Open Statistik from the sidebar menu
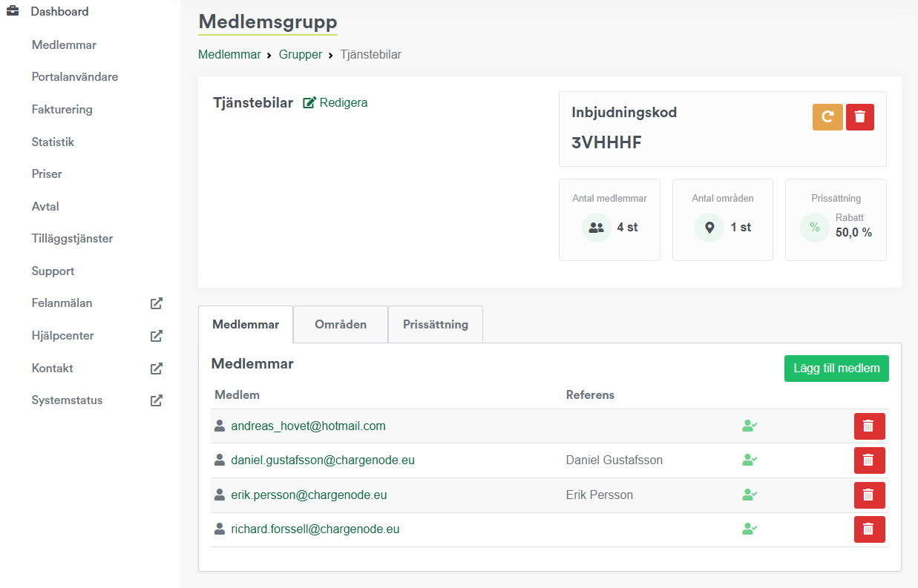 coord(53,142)
